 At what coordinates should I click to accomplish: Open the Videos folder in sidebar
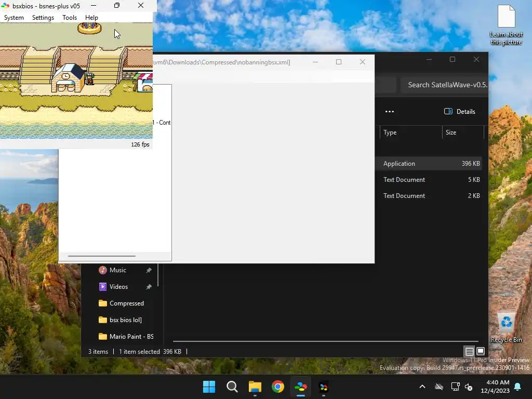click(x=118, y=287)
